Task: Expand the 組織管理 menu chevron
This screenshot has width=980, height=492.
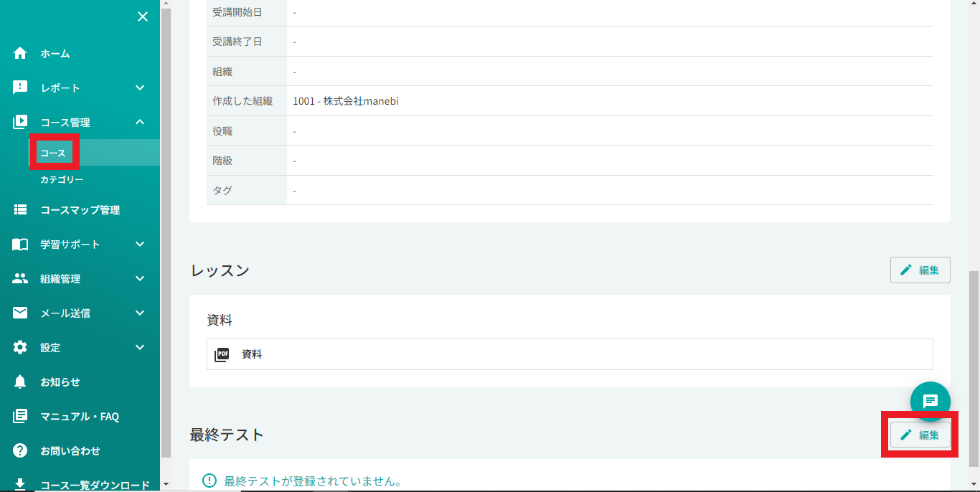Action: pos(140,279)
